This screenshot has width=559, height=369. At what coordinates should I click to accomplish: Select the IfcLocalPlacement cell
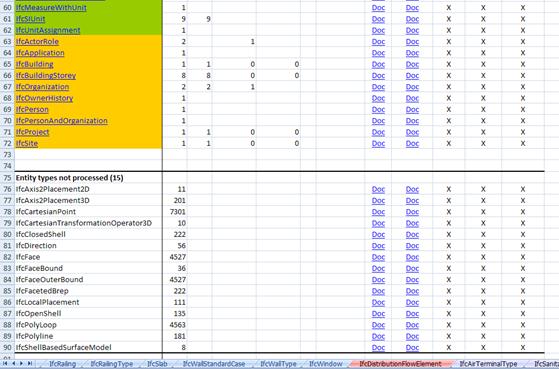88,302
